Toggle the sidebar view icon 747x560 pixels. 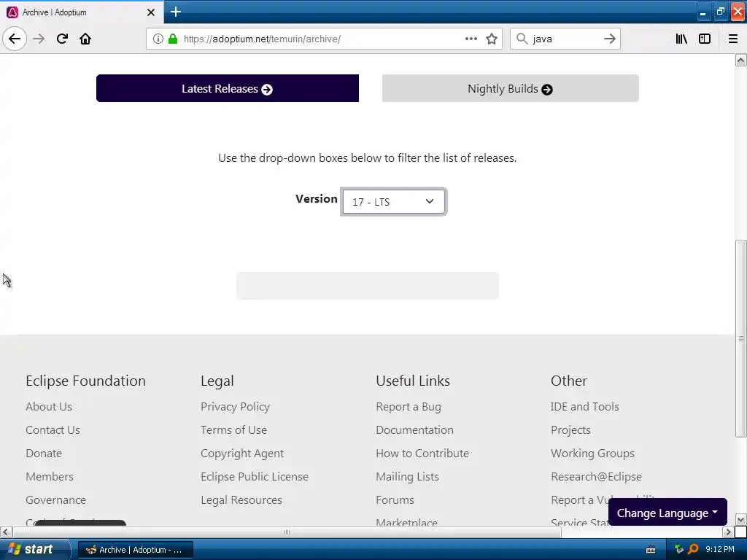705,39
